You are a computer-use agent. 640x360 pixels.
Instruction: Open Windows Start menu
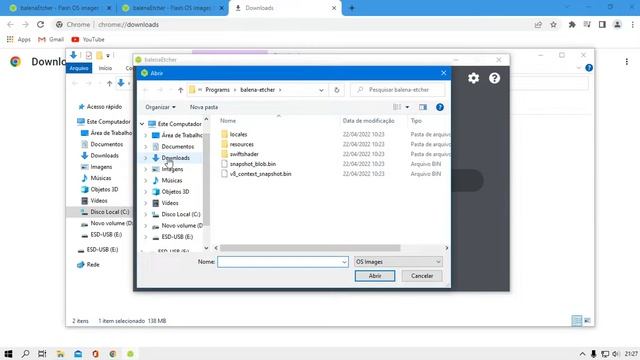(8, 354)
